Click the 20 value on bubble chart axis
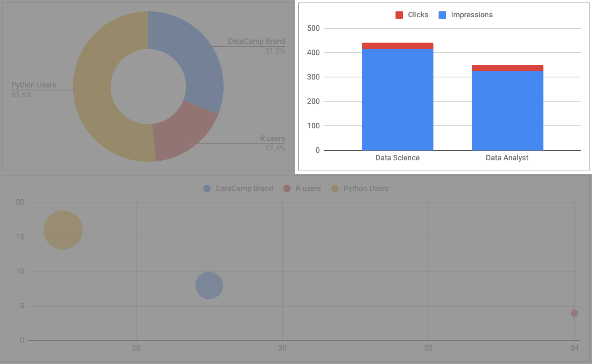Viewport: 592px width, 364px height. pyautogui.click(x=20, y=202)
